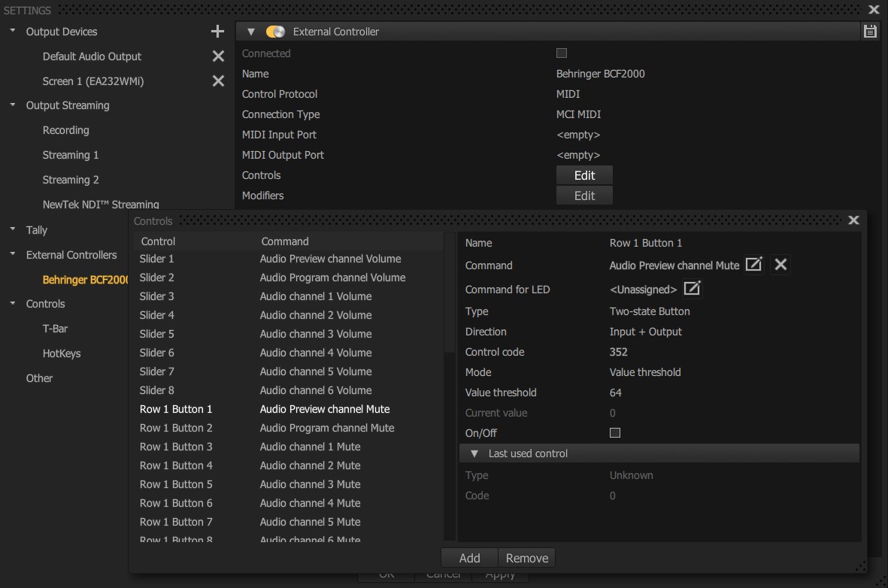
Task: Set the MIDI Input Port value
Action: click(578, 135)
